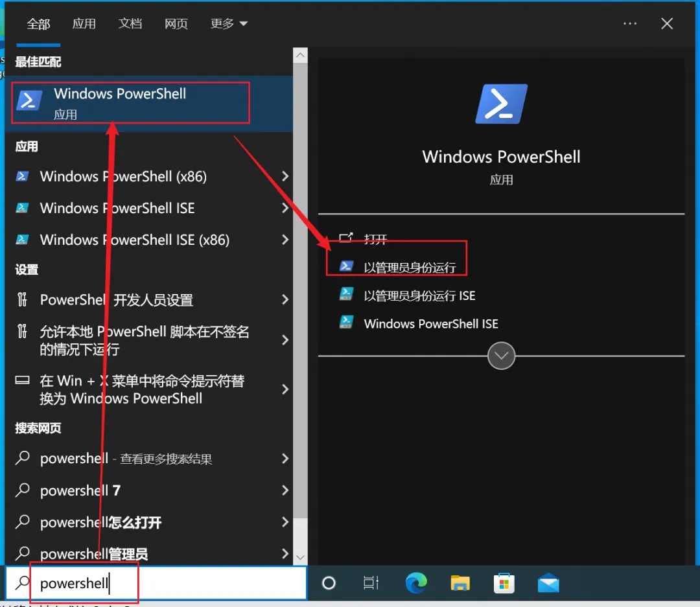Click scrollbar up arrow in results list

301,55
